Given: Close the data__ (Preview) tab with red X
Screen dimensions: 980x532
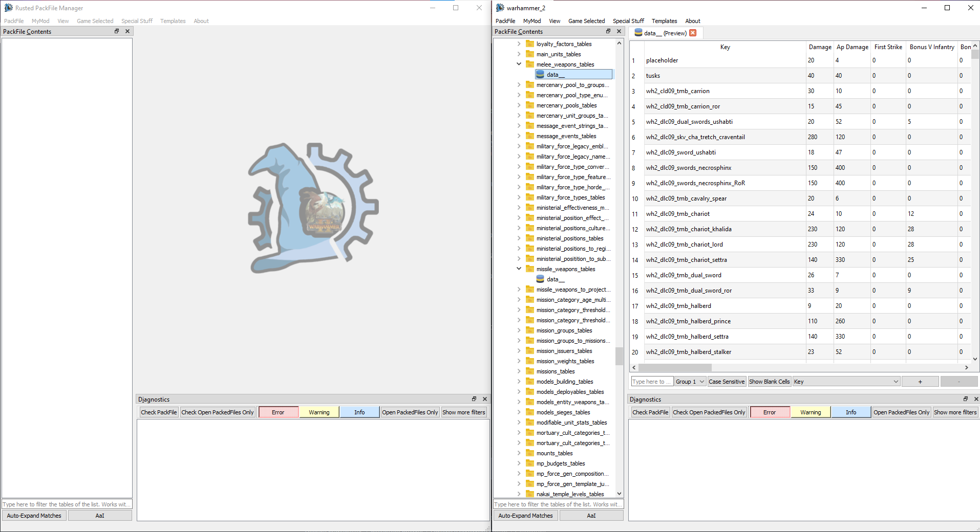Looking at the screenshot, I should point(693,33).
